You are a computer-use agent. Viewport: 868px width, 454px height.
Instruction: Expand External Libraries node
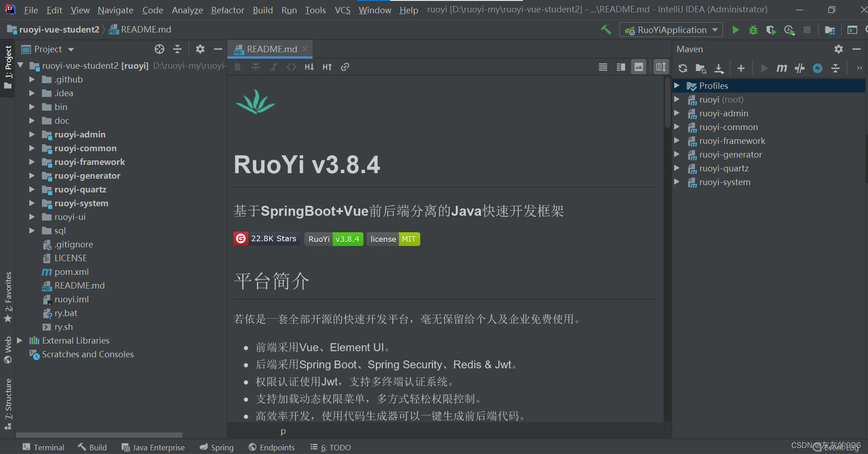click(x=20, y=340)
